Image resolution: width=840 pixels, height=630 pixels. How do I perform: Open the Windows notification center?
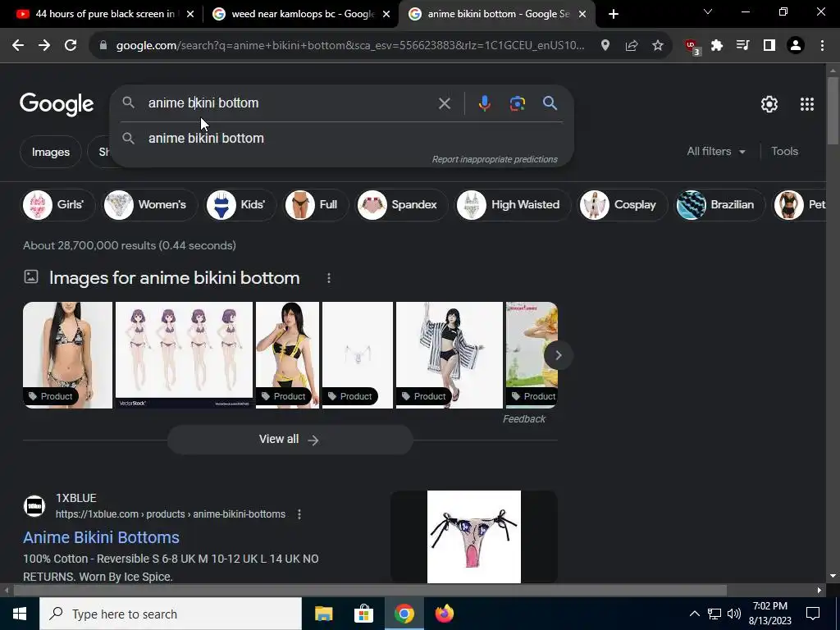pyautogui.click(x=813, y=614)
